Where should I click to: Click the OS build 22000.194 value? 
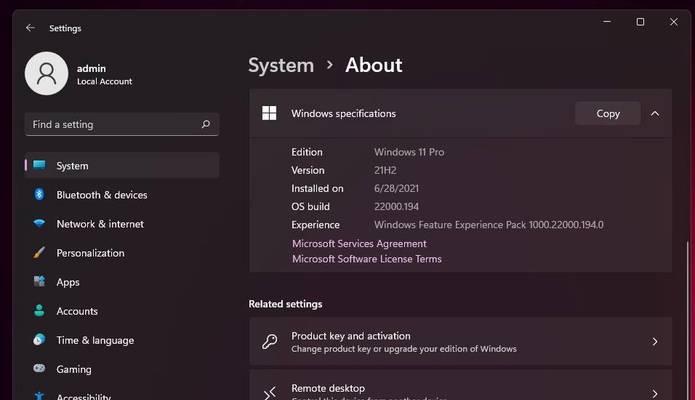click(x=396, y=207)
